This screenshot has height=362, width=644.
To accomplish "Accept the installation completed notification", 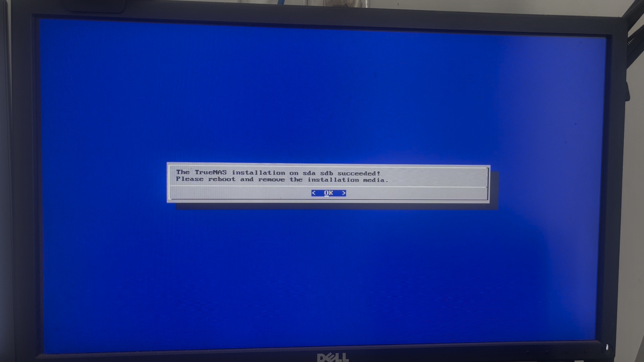I will click(329, 193).
